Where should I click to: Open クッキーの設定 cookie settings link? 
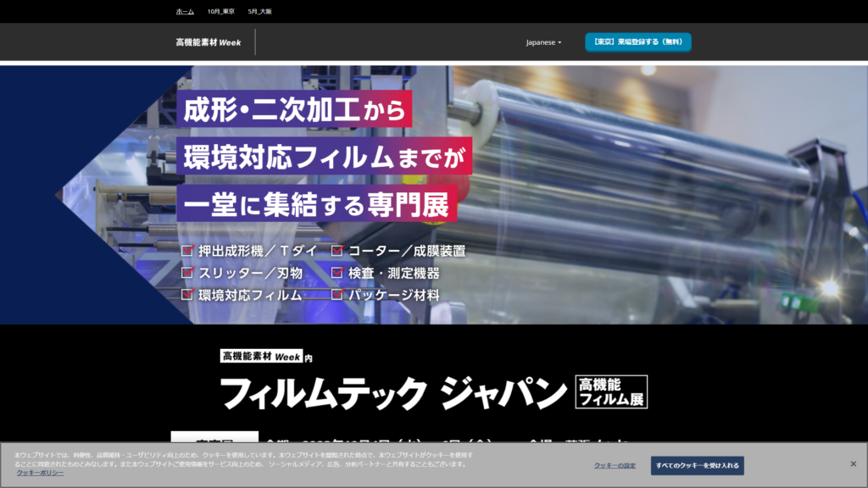(x=615, y=466)
